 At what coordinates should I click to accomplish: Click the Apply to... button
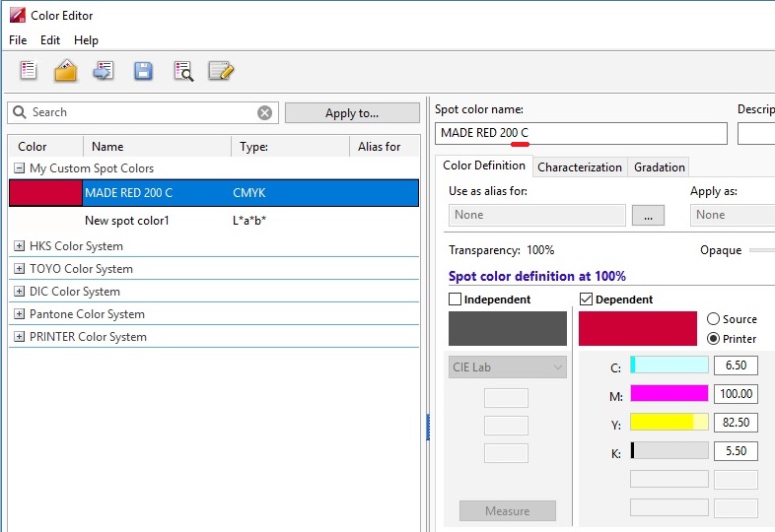[351, 113]
